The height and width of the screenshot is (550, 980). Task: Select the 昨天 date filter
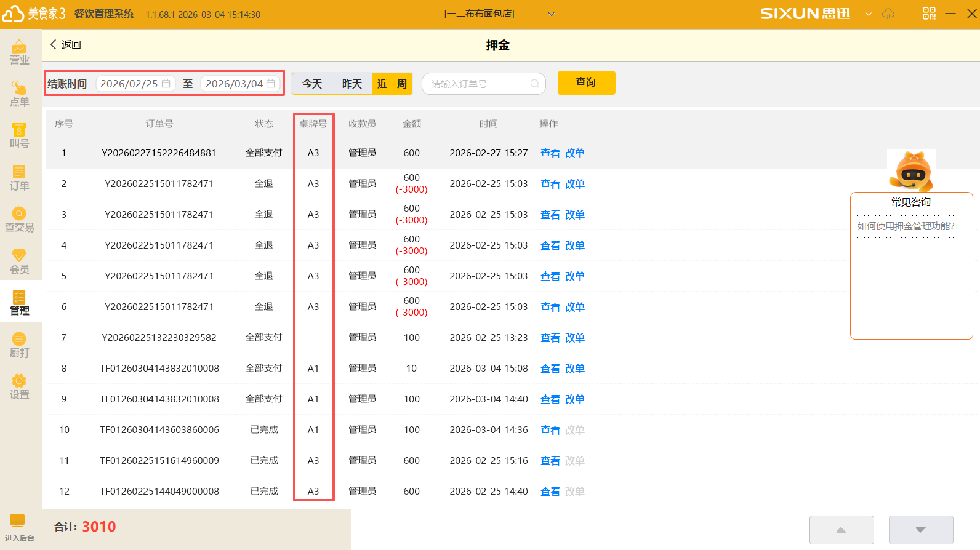click(351, 84)
